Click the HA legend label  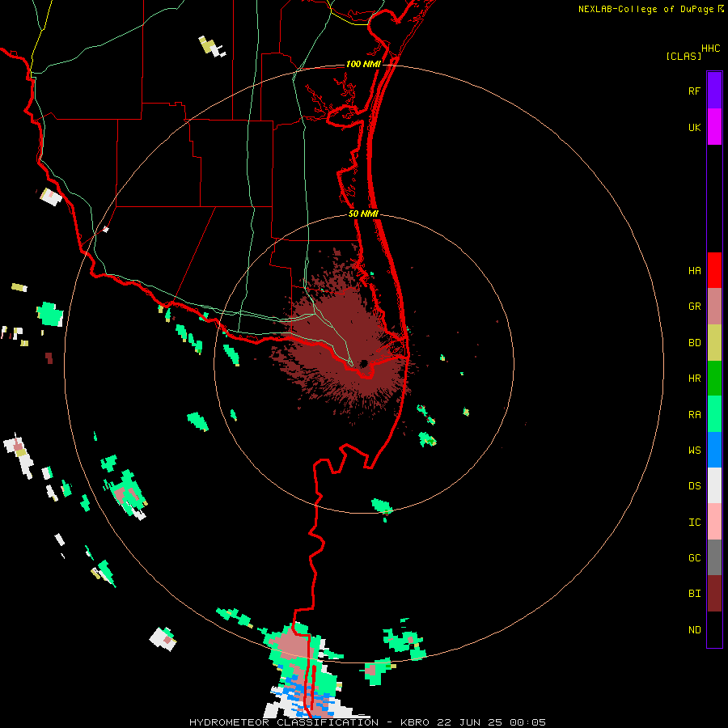click(694, 271)
